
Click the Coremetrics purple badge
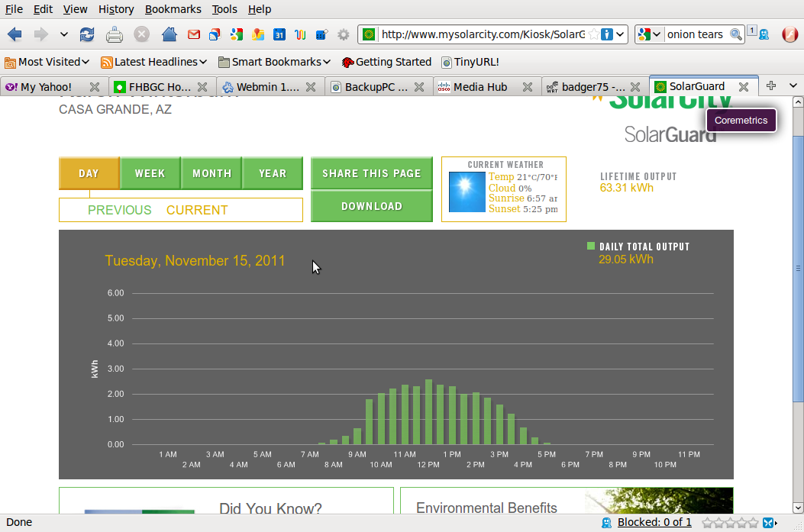click(x=741, y=121)
